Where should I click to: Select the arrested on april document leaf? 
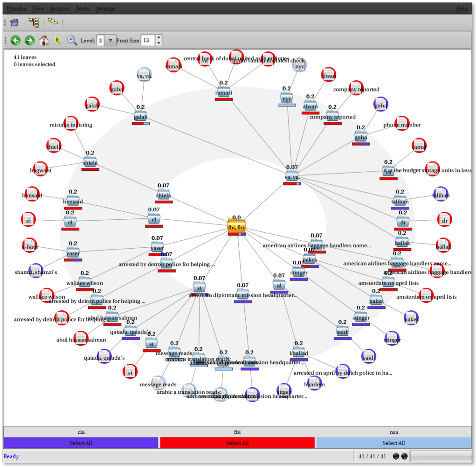pos(343,372)
